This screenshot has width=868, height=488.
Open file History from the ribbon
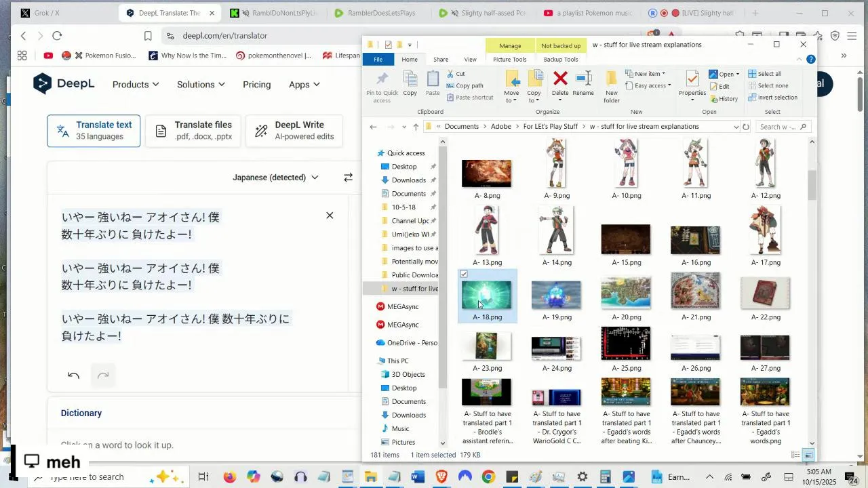pos(724,98)
